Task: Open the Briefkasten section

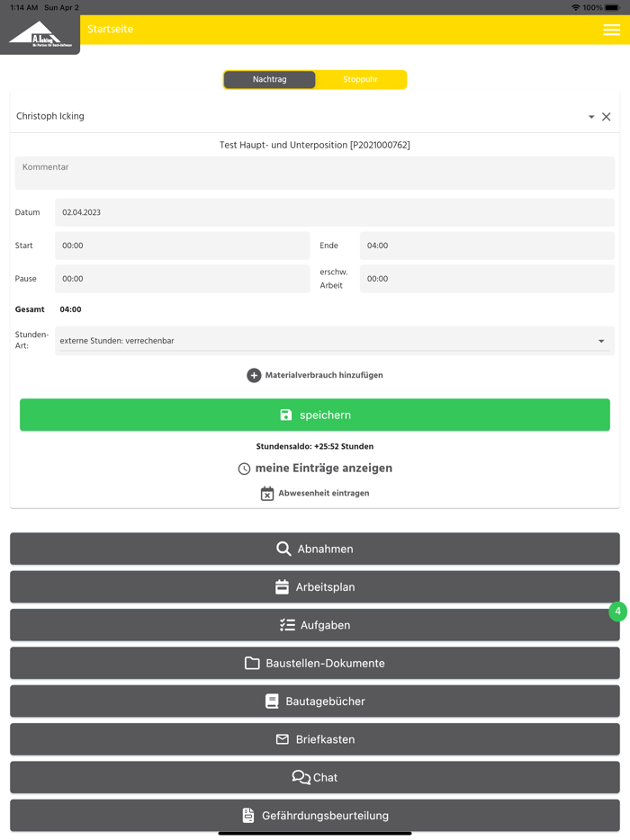Action: pyautogui.click(x=315, y=738)
